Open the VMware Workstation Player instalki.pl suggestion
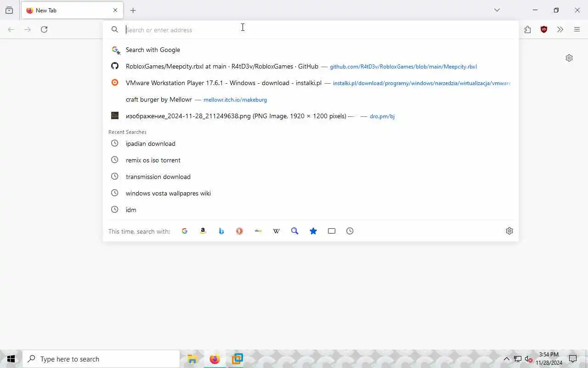588x368 pixels. (x=311, y=83)
